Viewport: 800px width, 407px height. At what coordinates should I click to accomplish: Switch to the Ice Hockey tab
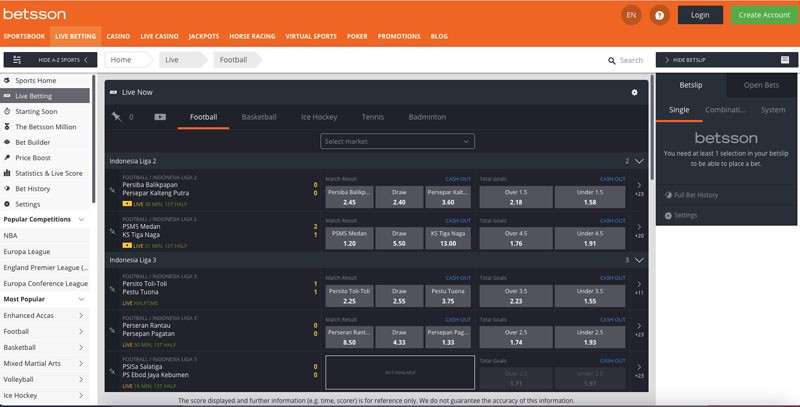click(319, 117)
